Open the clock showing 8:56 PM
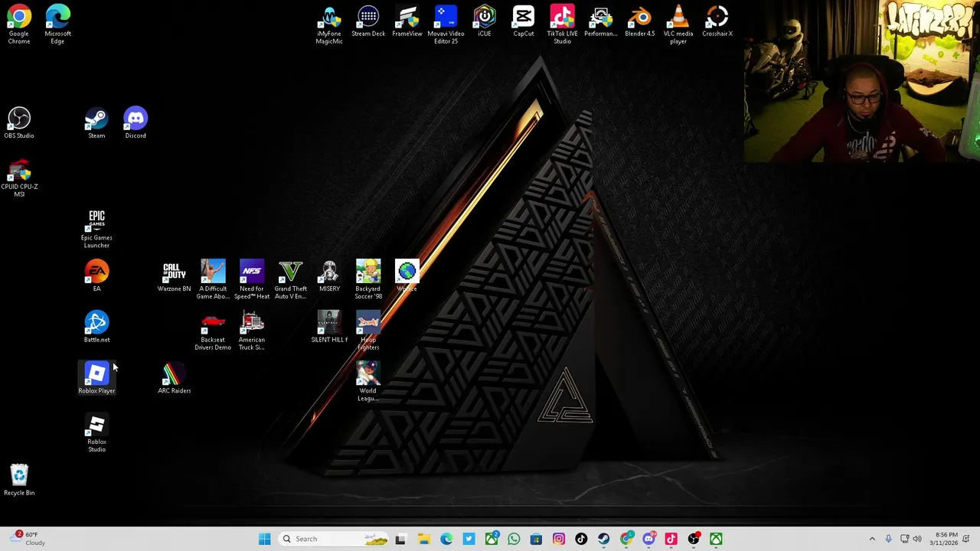 pos(943,539)
